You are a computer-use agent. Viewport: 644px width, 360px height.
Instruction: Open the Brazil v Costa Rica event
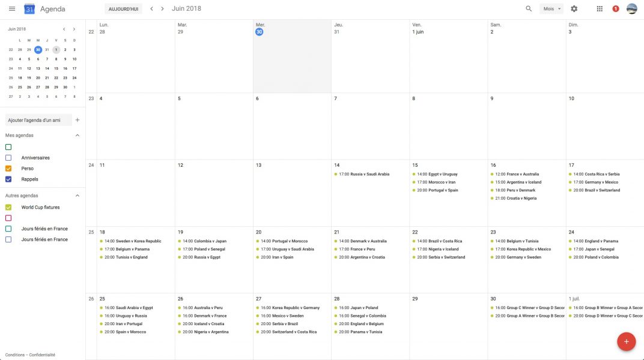pos(437,241)
